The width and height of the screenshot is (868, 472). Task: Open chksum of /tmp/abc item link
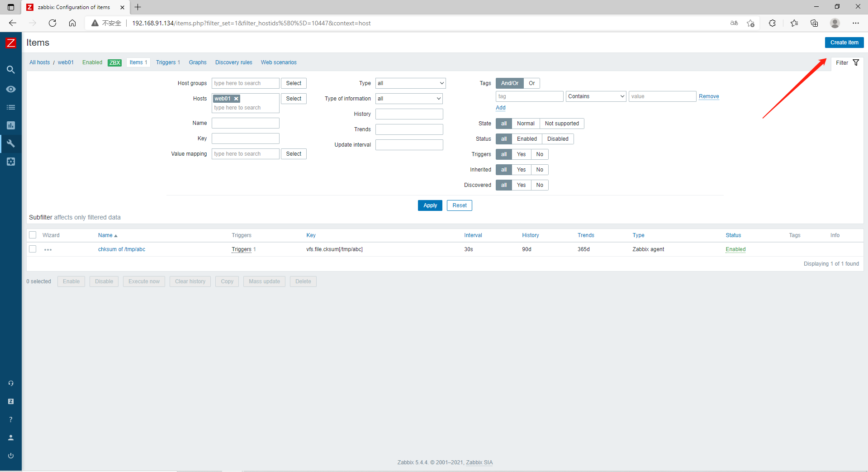click(x=122, y=249)
